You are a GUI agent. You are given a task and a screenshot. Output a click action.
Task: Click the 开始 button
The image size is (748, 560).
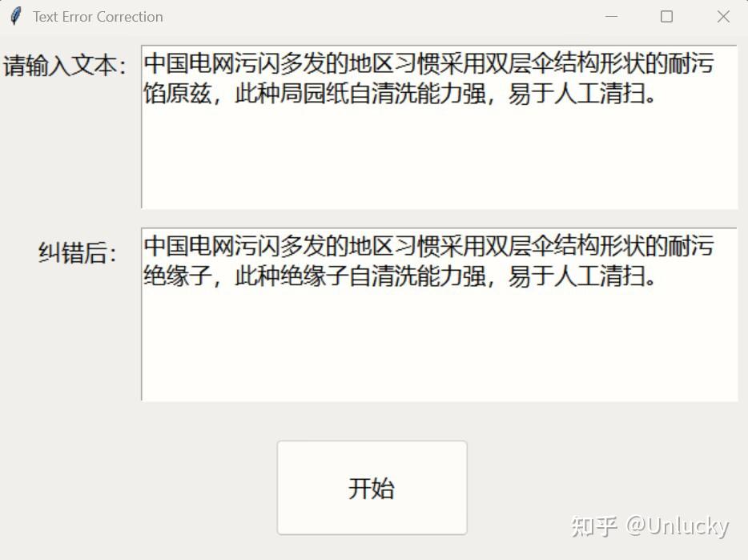[372, 487]
